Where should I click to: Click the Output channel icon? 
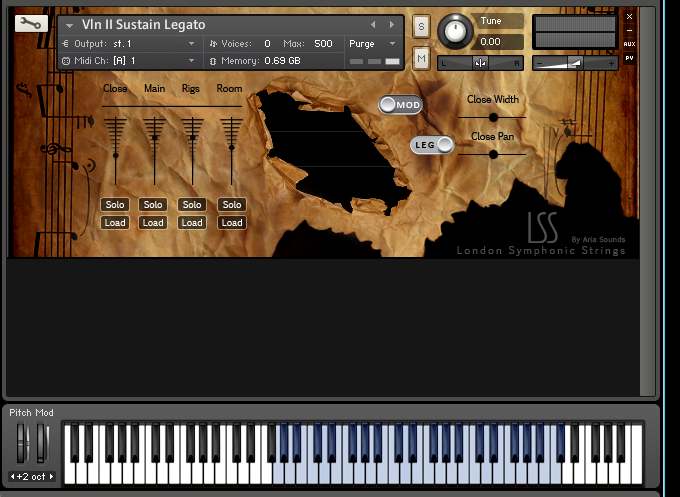click(65, 44)
